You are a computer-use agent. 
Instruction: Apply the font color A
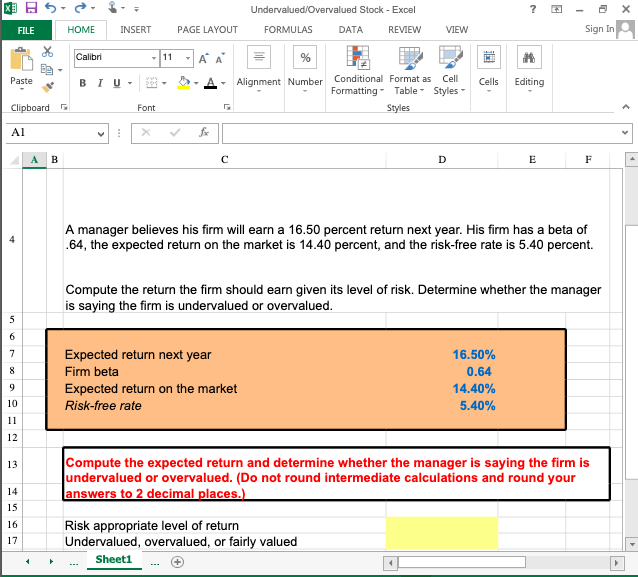point(210,83)
